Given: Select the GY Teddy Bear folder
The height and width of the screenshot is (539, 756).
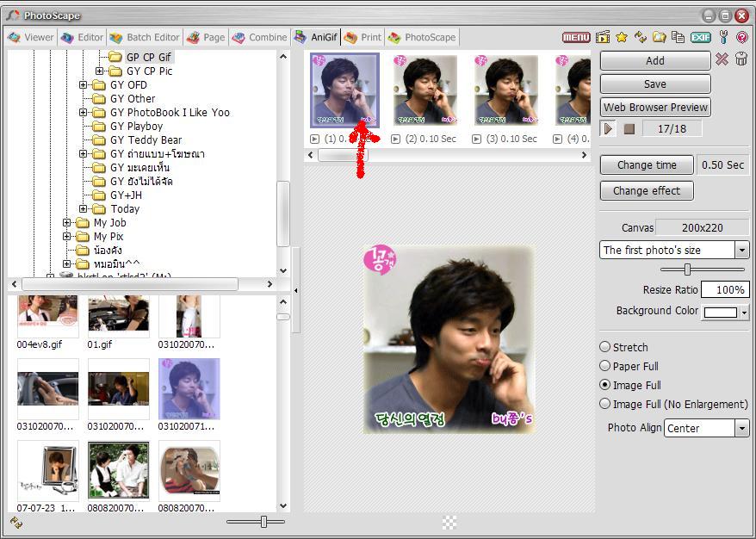Looking at the screenshot, I should [146, 140].
